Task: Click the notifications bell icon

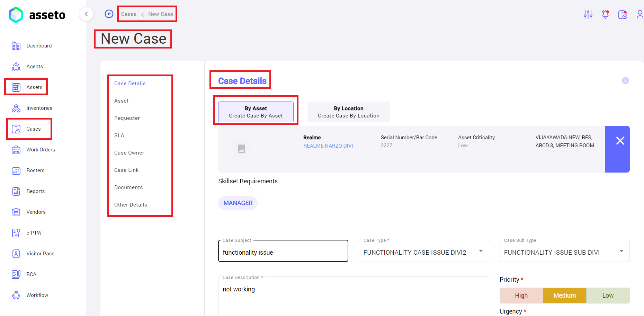Action: [x=605, y=14]
